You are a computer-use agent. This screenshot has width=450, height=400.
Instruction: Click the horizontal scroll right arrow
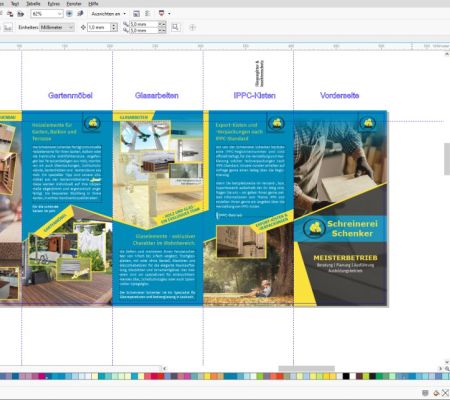click(440, 368)
